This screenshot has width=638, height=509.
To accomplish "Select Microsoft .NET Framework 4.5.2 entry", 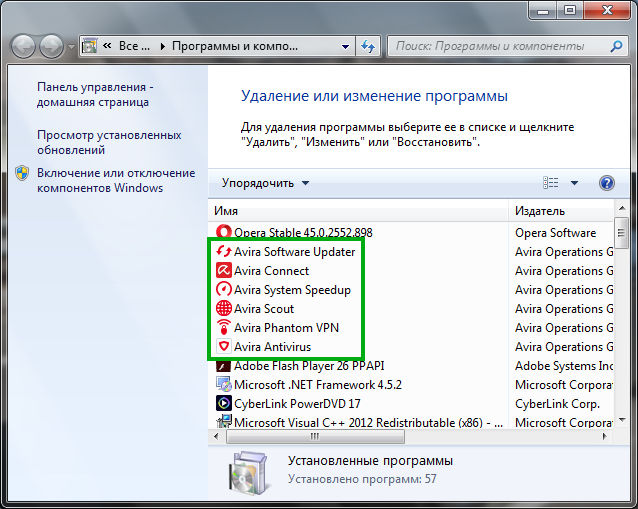I will click(318, 384).
